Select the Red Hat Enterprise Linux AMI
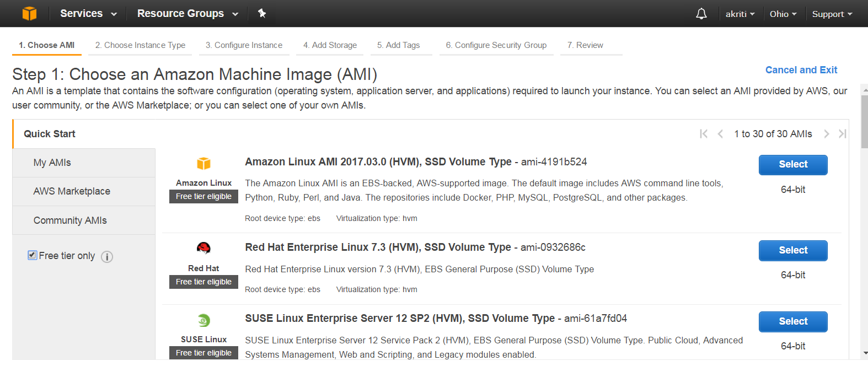868x377 pixels. pos(792,250)
